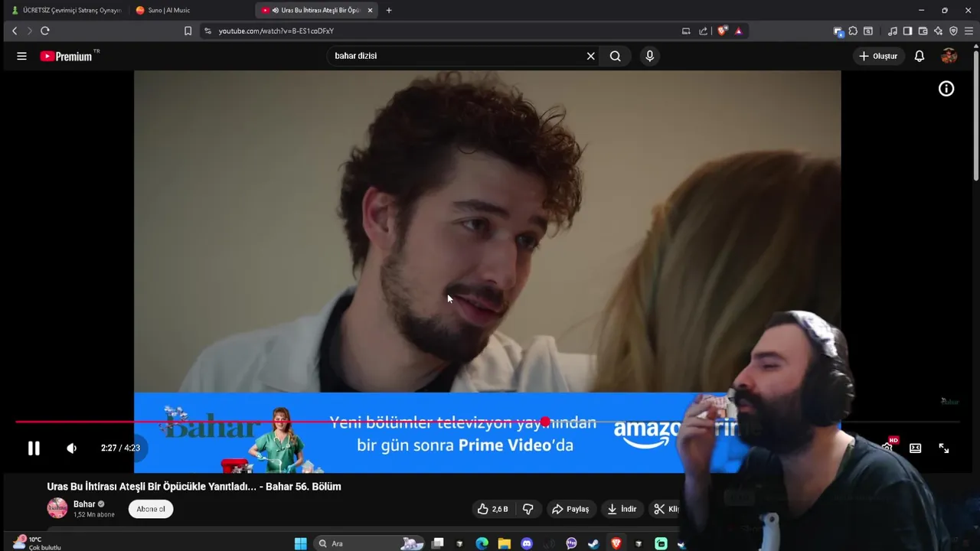Open the YouTube hamburger guide menu
The image size is (980, 551).
[x=21, y=56]
